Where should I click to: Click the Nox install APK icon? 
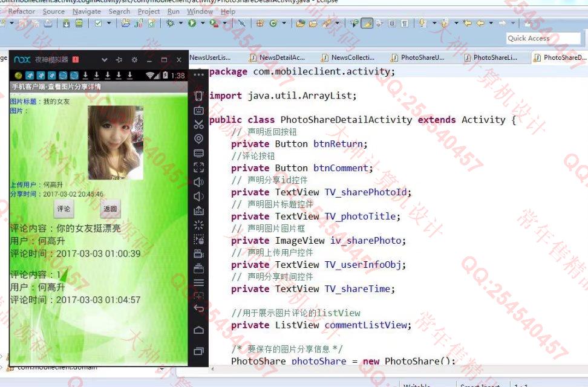click(x=199, y=211)
